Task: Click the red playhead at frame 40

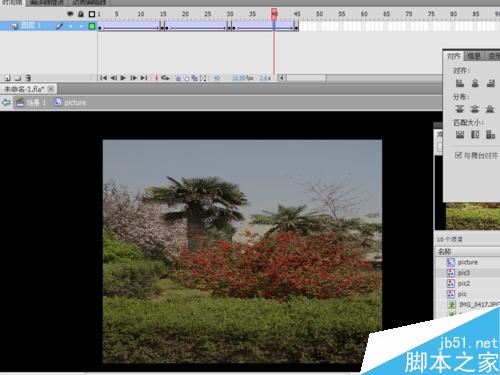Action: click(x=274, y=14)
